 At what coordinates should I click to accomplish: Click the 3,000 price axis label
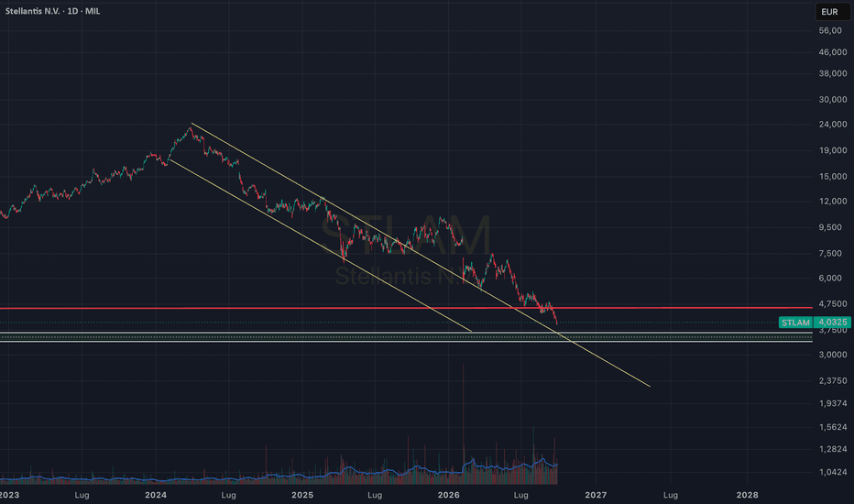click(x=833, y=354)
